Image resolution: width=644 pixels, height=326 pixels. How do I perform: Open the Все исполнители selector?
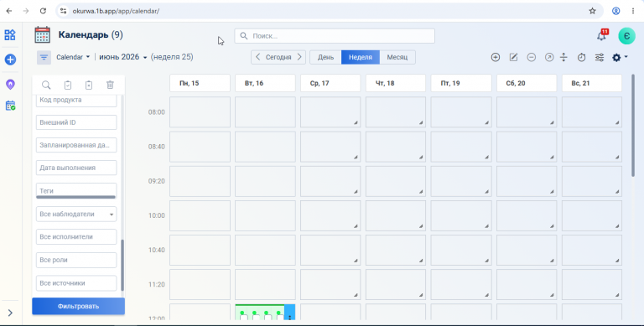(76, 237)
